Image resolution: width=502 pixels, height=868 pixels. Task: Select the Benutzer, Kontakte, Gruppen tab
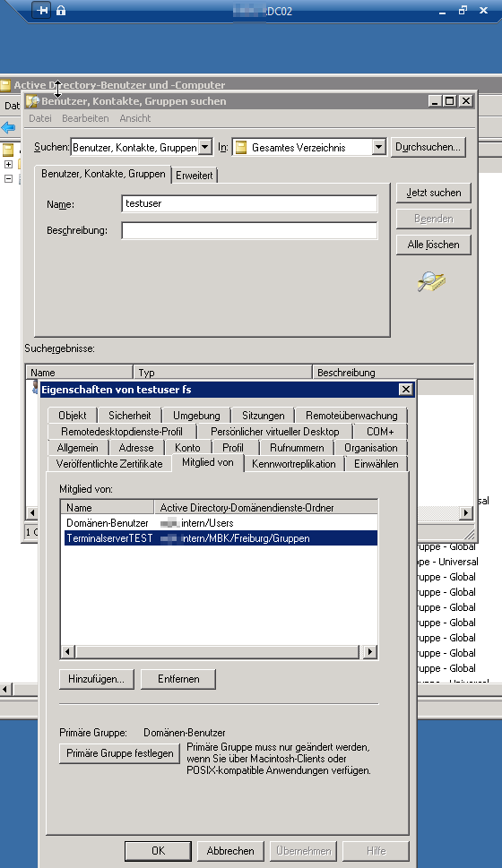(103, 174)
